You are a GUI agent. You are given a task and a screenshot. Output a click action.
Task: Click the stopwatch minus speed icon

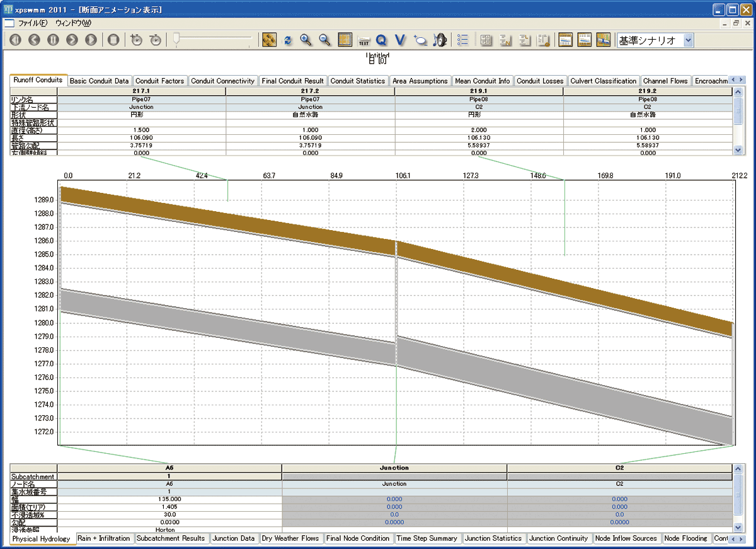(x=155, y=40)
